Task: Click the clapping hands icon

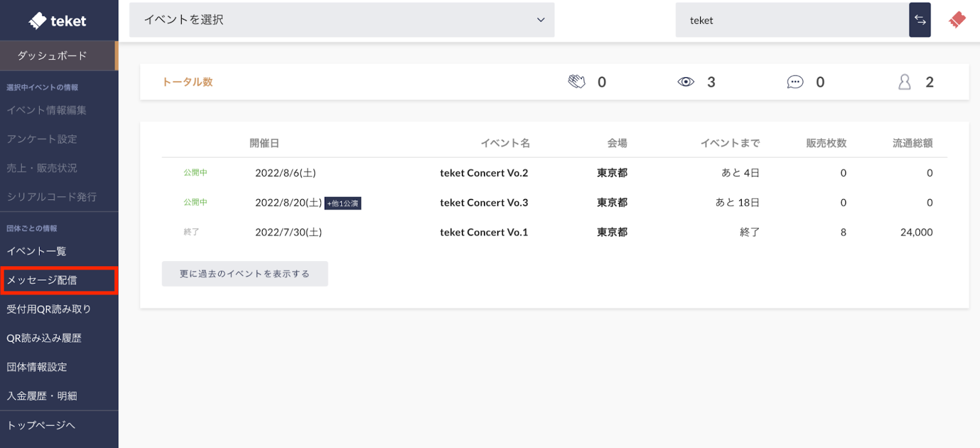Action: [x=576, y=82]
